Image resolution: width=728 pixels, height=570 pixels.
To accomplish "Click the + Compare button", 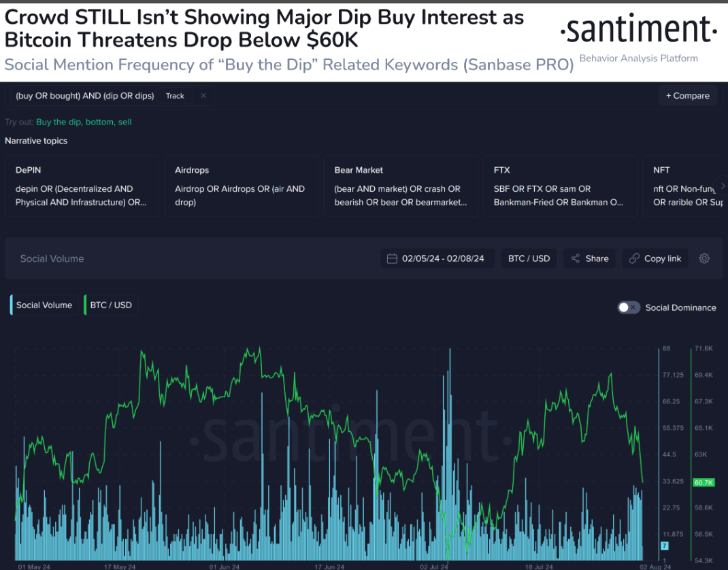I will point(688,96).
